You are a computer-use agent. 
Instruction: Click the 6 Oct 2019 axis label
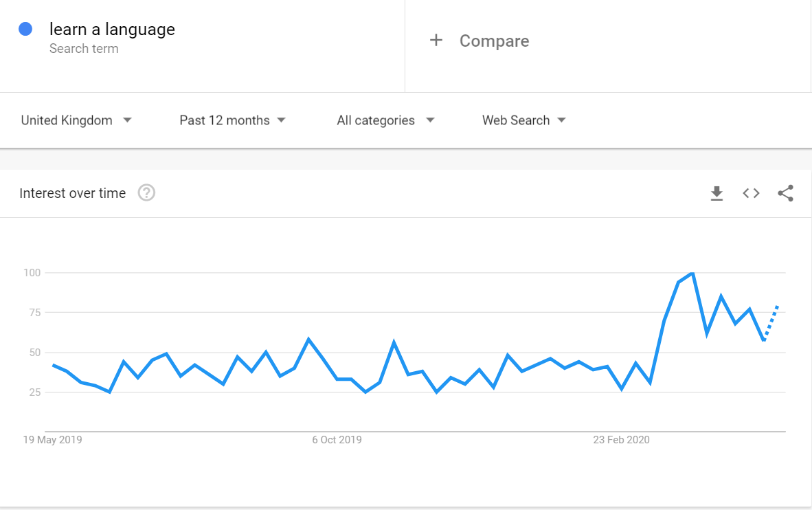click(x=337, y=440)
